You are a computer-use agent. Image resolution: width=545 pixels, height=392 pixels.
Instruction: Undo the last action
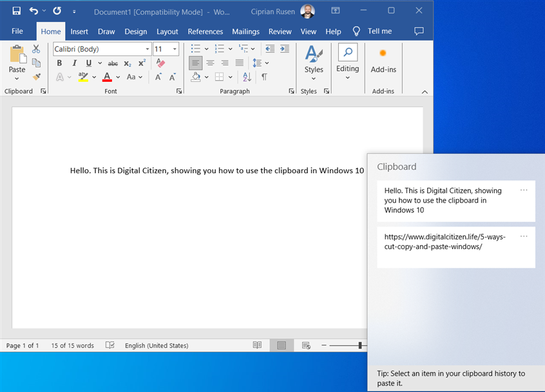tap(33, 11)
